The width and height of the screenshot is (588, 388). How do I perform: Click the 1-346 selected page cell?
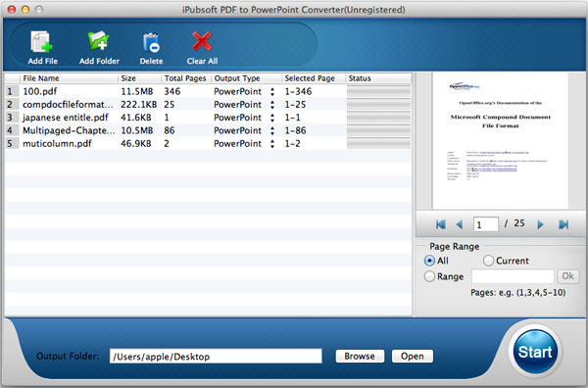(298, 91)
